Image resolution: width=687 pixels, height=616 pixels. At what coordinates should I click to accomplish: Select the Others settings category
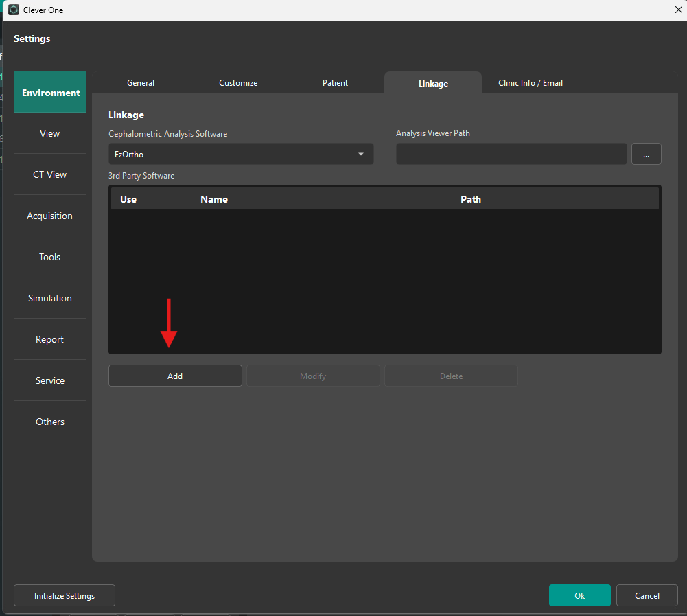click(50, 422)
